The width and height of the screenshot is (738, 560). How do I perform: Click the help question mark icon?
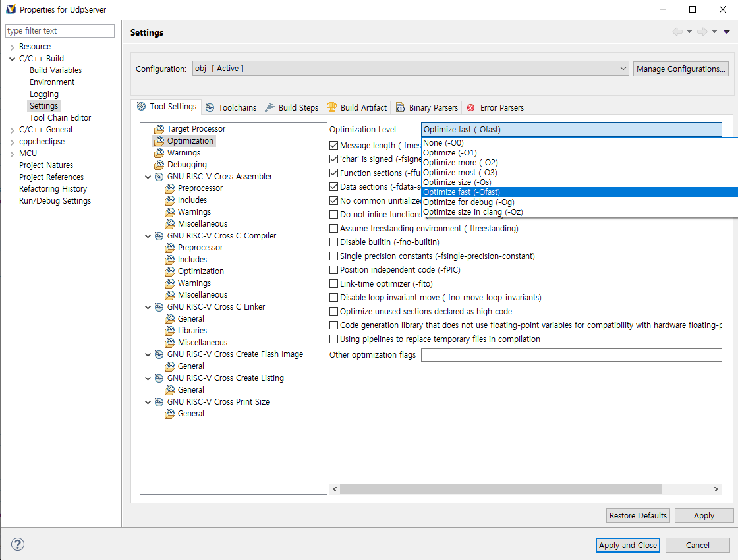click(x=17, y=544)
